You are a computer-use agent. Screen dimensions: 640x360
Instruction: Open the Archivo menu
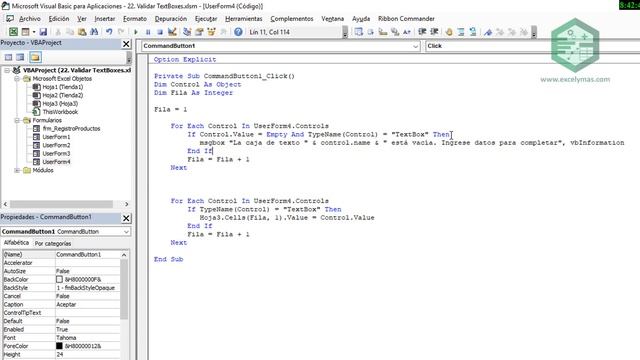pyautogui.click(x=30, y=19)
